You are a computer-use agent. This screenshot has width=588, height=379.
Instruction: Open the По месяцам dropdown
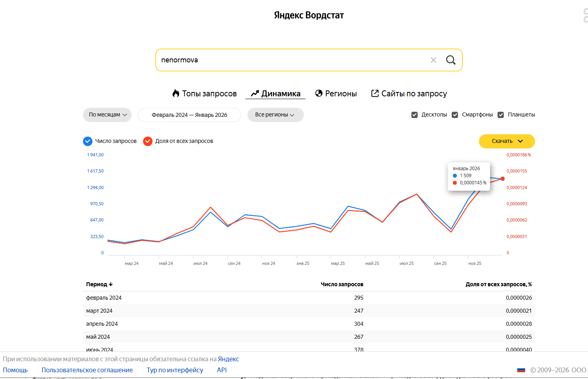pyautogui.click(x=107, y=115)
